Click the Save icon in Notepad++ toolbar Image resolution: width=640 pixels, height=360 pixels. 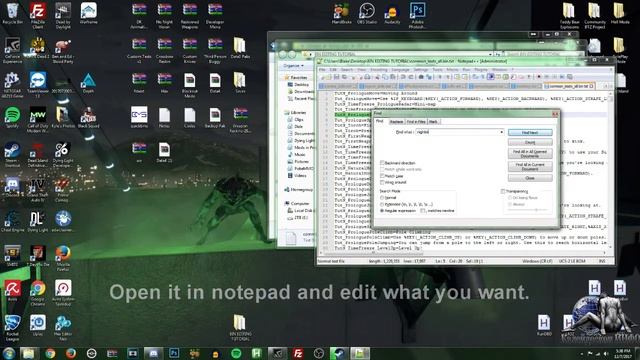click(x=336, y=77)
